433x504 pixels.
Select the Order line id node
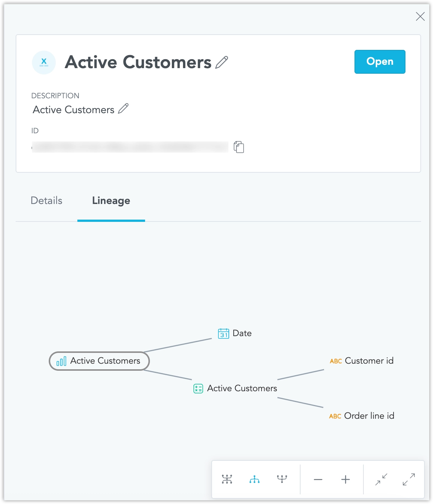click(x=362, y=416)
